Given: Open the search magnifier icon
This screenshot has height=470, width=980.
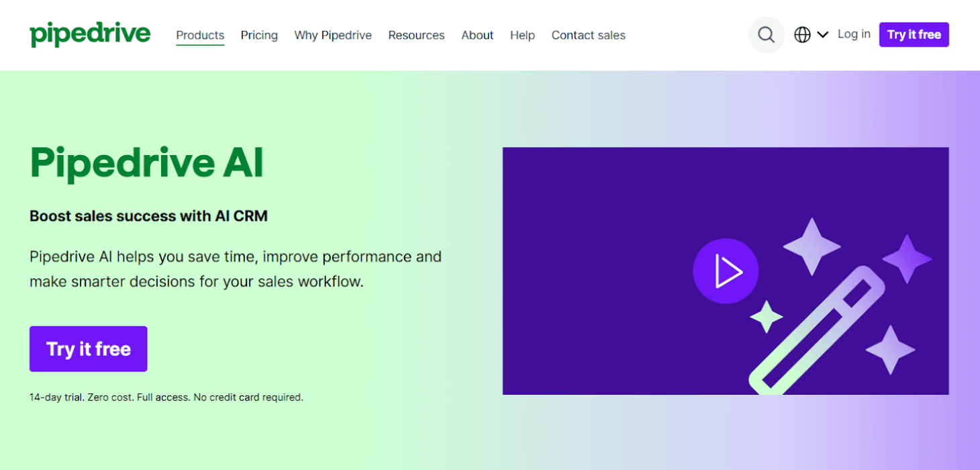Looking at the screenshot, I should tap(766, 35).
